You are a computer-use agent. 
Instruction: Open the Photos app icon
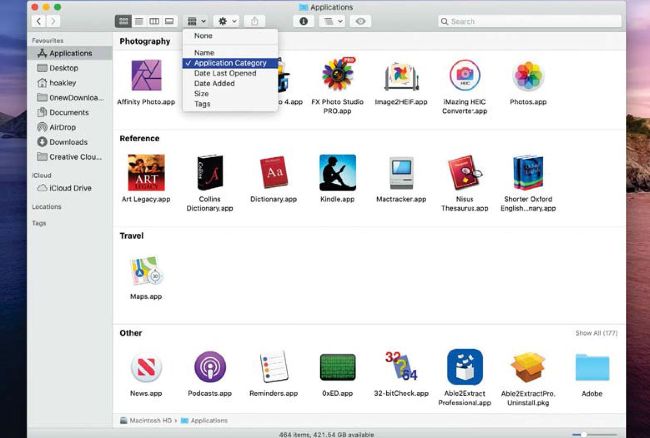point(528,76)
